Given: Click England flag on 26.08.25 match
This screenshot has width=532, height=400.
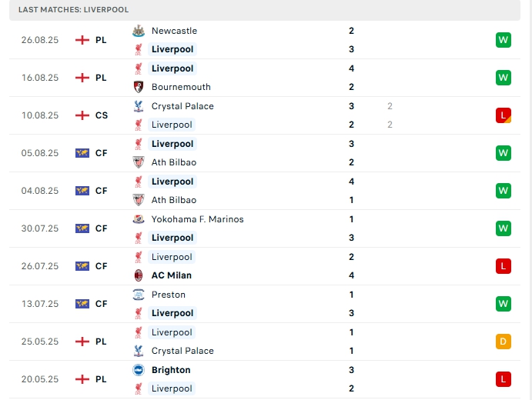Looking at the screenshot, I should click(82, 40).
